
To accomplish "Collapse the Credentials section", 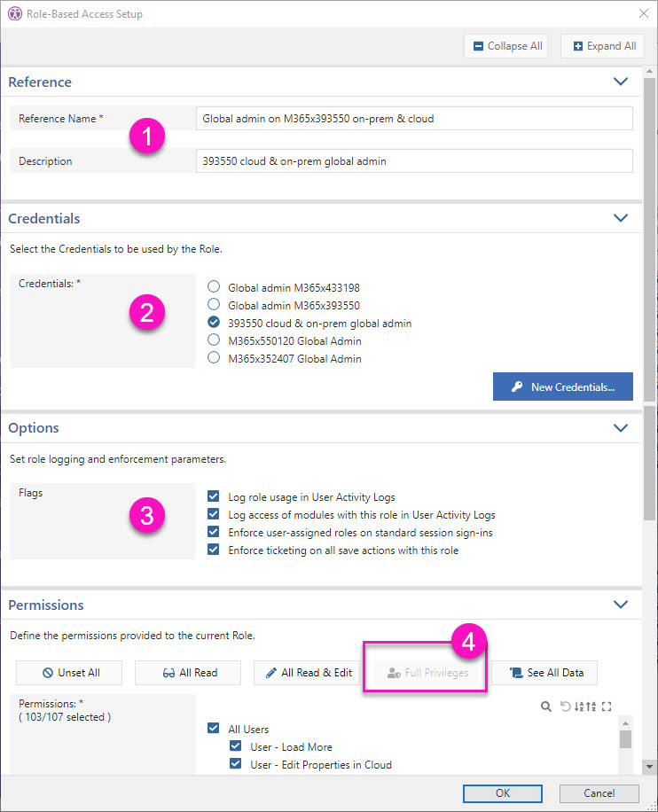I will tap(621, 217).
